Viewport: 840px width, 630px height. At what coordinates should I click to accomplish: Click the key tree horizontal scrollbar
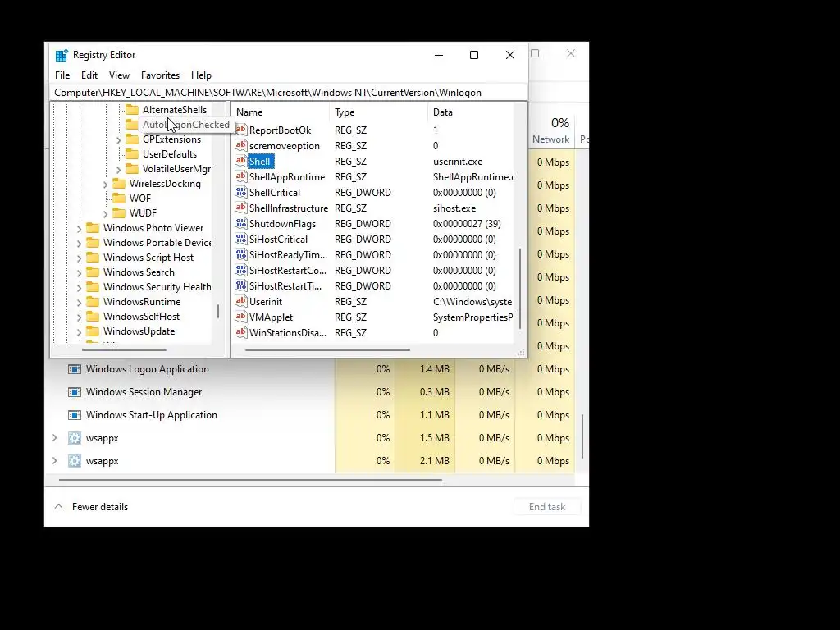pyautogui.click(x=124, y=350)
